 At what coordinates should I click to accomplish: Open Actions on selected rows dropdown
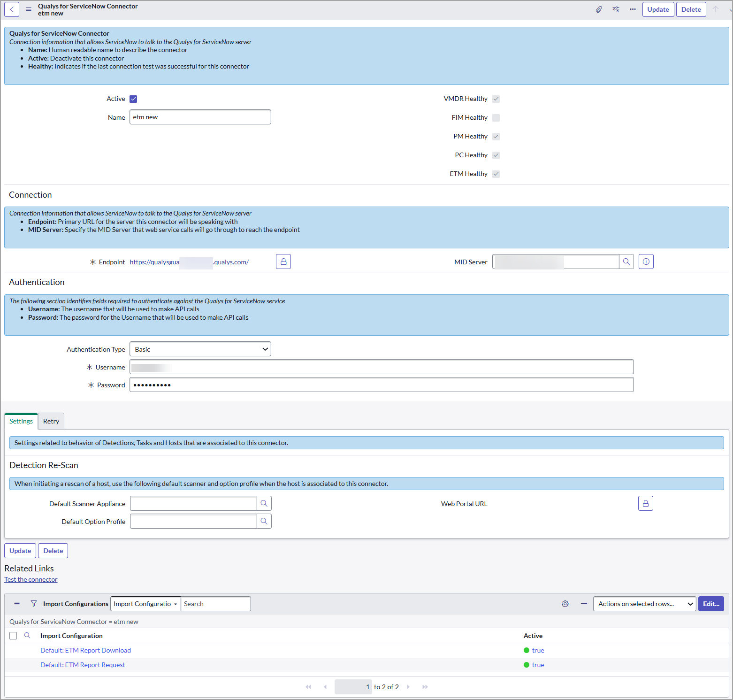(x=645, y=604)
